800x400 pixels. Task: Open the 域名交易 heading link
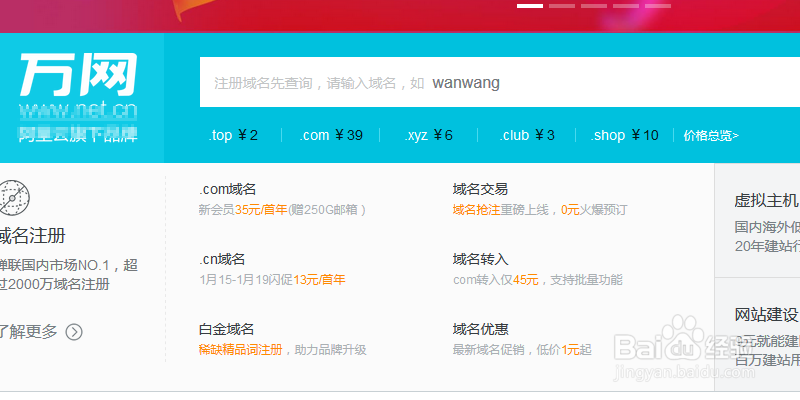tap(480, 189)
